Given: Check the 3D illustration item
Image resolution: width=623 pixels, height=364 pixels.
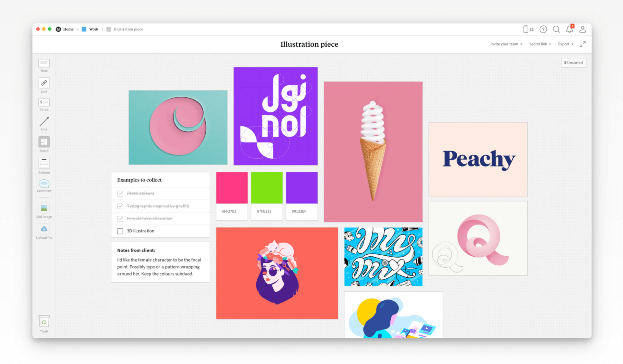Looking at the screenshot, I should click(x=120, y=231).
